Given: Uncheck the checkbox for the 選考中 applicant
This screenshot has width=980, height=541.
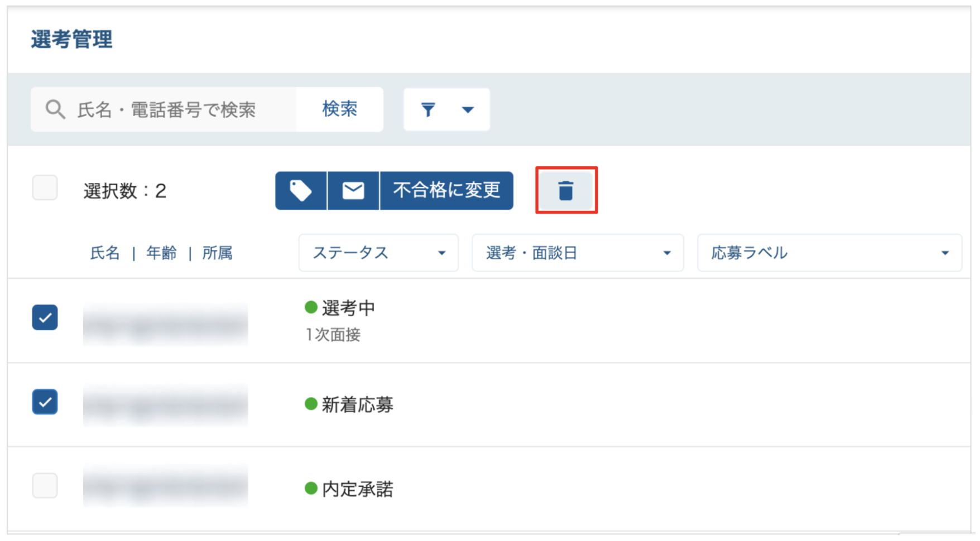Looking at the screenshot, I should point(45,317).
